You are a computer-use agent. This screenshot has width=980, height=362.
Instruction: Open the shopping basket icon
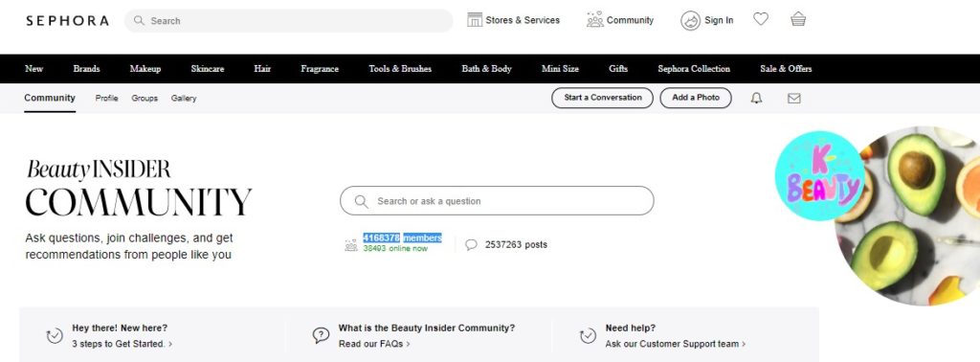point(798,19)
